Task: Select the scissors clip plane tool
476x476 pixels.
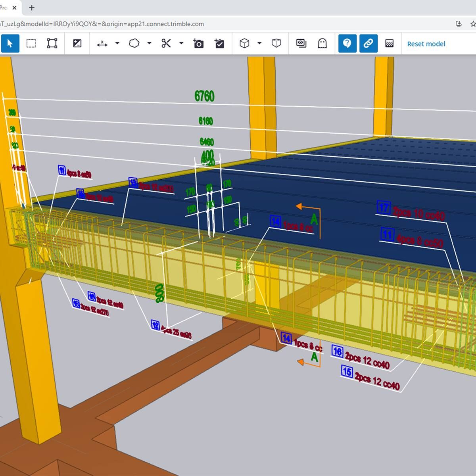Action: [166, 43]
